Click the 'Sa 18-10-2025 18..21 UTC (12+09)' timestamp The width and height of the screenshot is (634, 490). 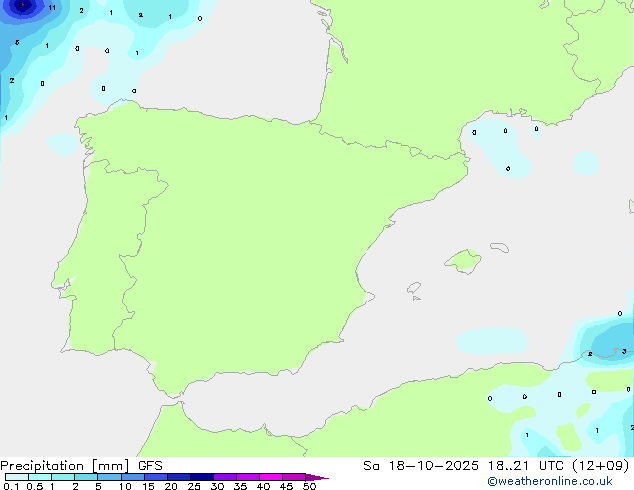[496, 466]
